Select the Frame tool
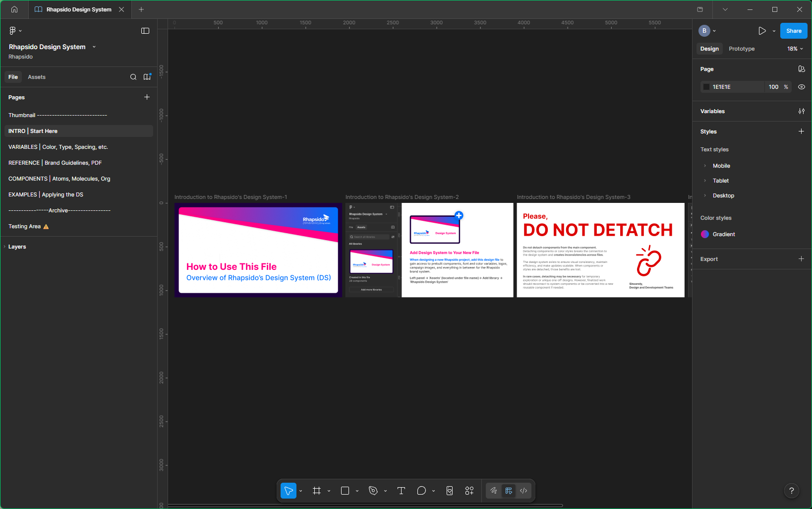This screenshot has height=509, width=812. [x=317, y=490]
